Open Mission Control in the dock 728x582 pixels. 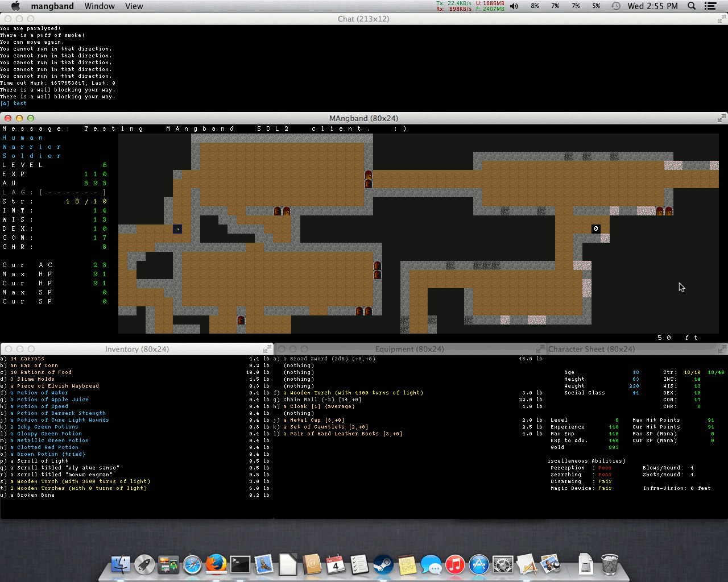pos(168,564)
